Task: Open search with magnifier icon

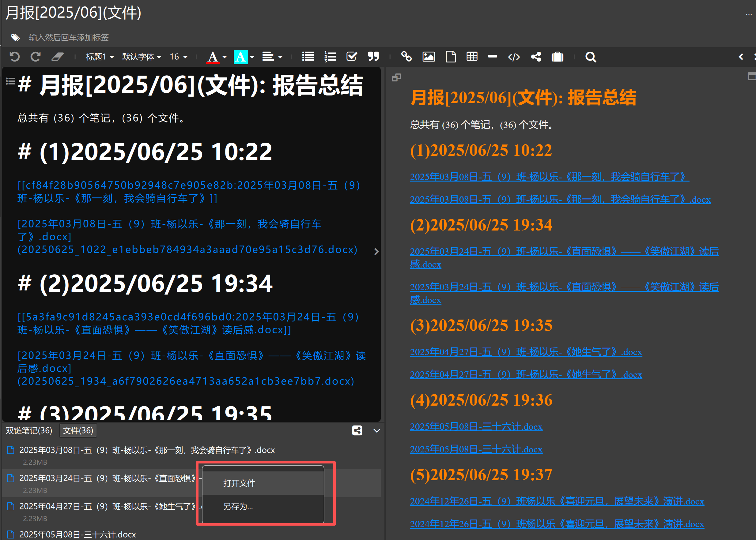Action: coord(590,57)
